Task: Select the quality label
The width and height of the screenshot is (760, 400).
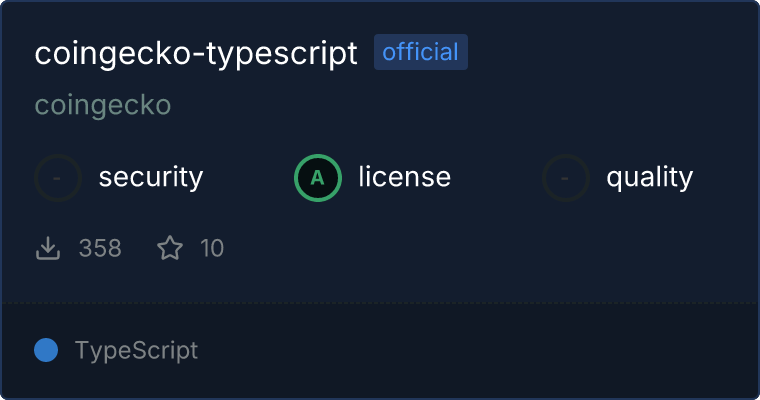Action: 649,178
